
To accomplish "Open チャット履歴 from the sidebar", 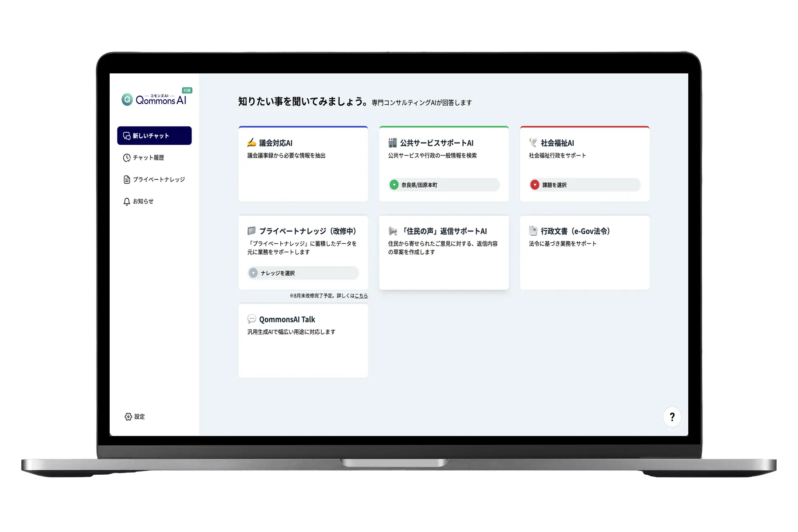I will [x=149, y=158].
